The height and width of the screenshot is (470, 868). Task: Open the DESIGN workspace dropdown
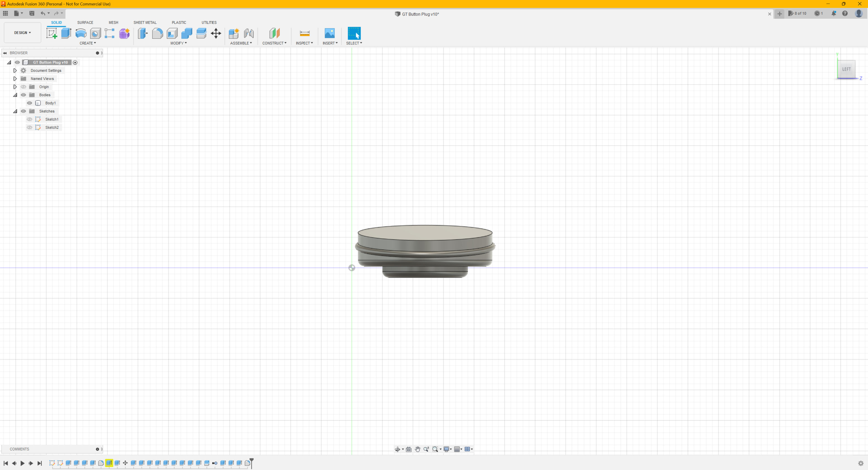(22, 33)
